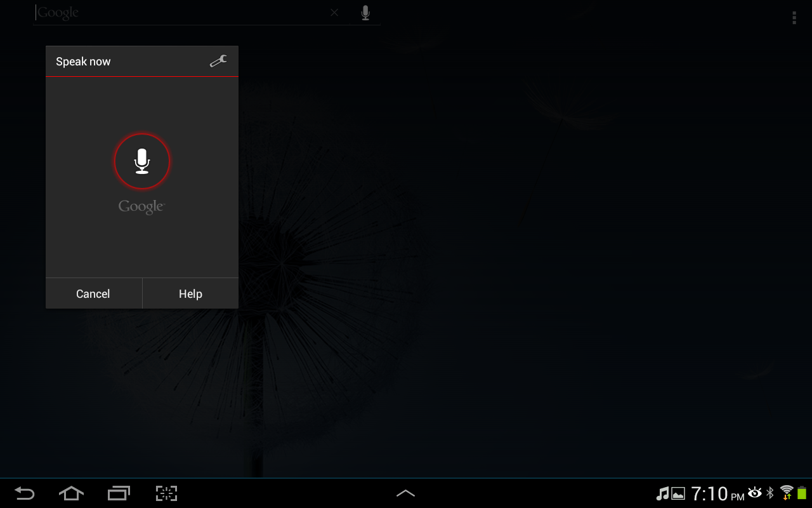Tap the Google logo under the microphone

(x=141, y=207)
